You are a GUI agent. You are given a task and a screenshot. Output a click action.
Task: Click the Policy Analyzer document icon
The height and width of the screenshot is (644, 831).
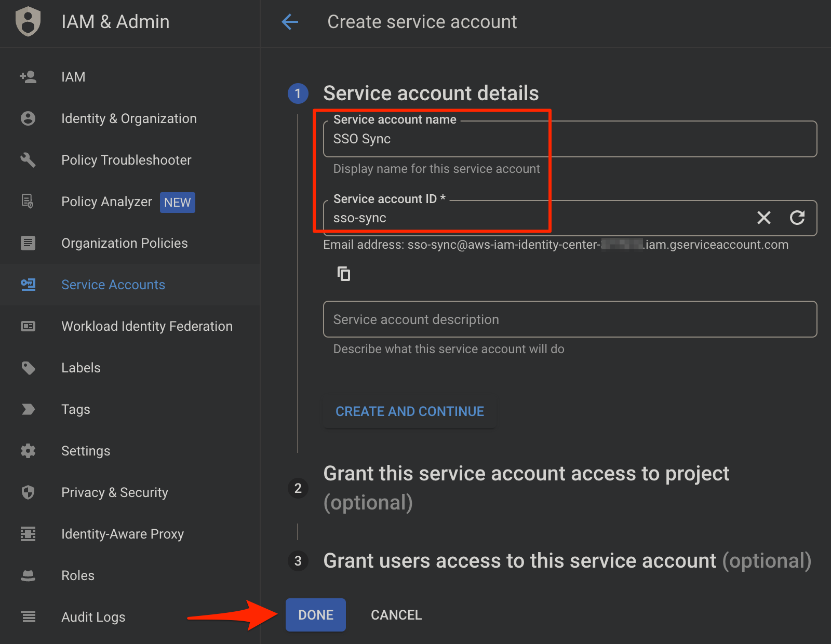[28, 202]
